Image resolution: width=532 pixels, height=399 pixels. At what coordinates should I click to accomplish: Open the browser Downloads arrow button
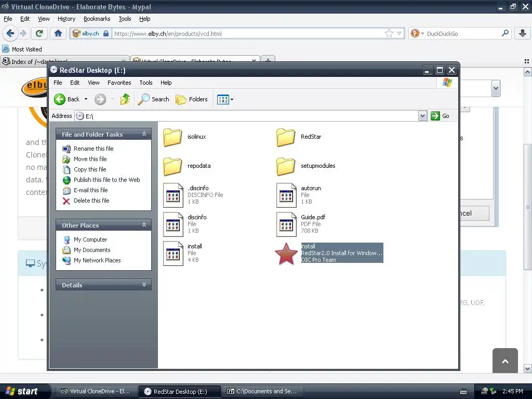[523, 33]
